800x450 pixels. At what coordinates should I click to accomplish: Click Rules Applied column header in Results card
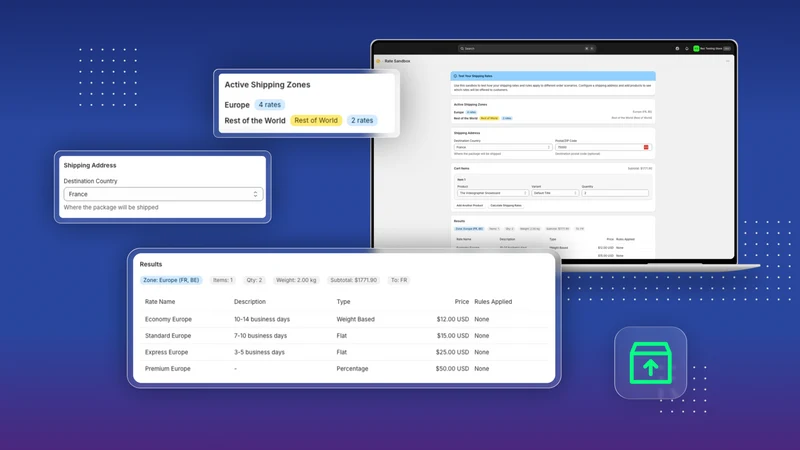click(493, 302)
